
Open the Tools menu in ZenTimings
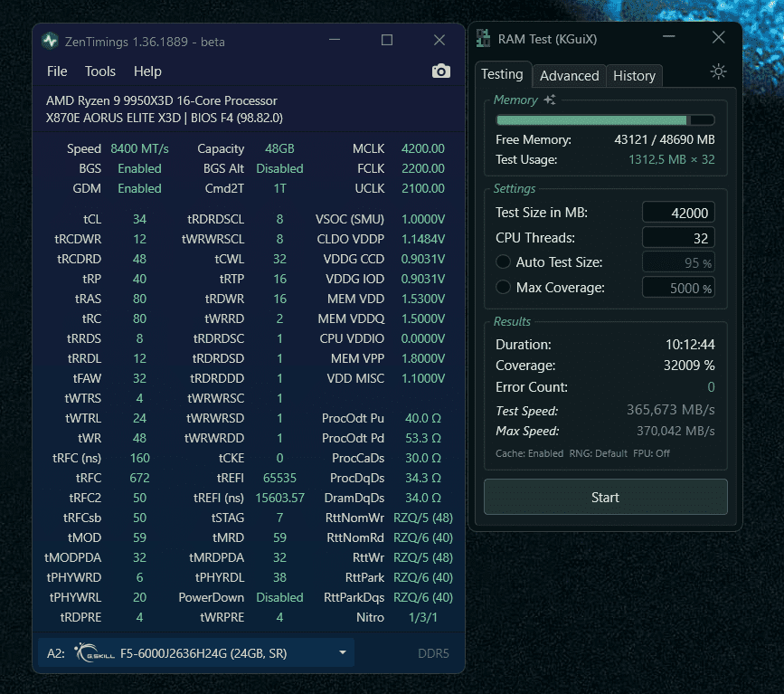pyautogui.click(x=100, y=71)
